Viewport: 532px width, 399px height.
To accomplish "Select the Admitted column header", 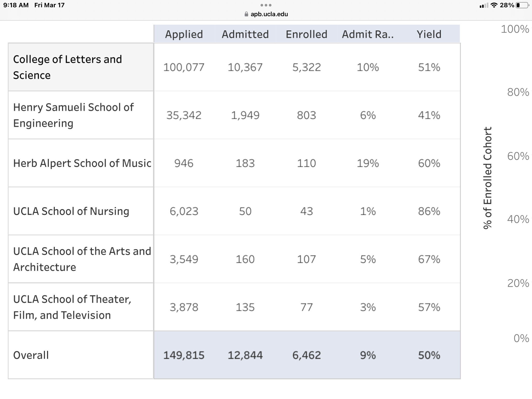I will [x=245, y=34].
